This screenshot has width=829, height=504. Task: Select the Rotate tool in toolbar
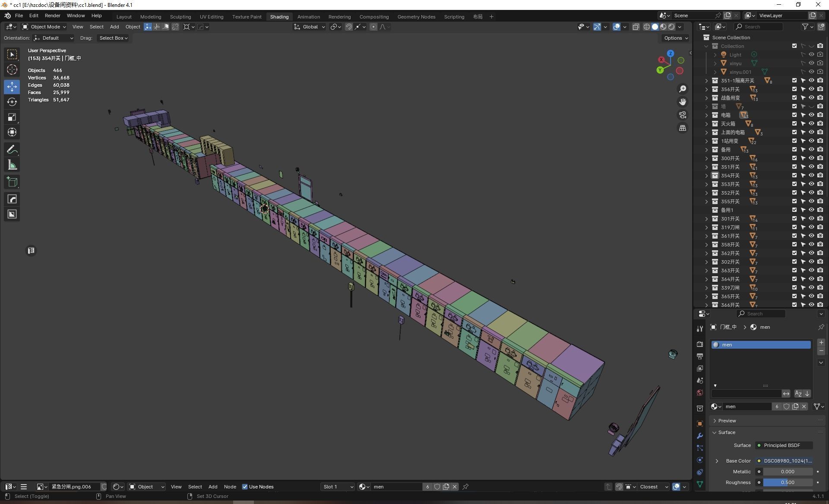pos(12,102)
